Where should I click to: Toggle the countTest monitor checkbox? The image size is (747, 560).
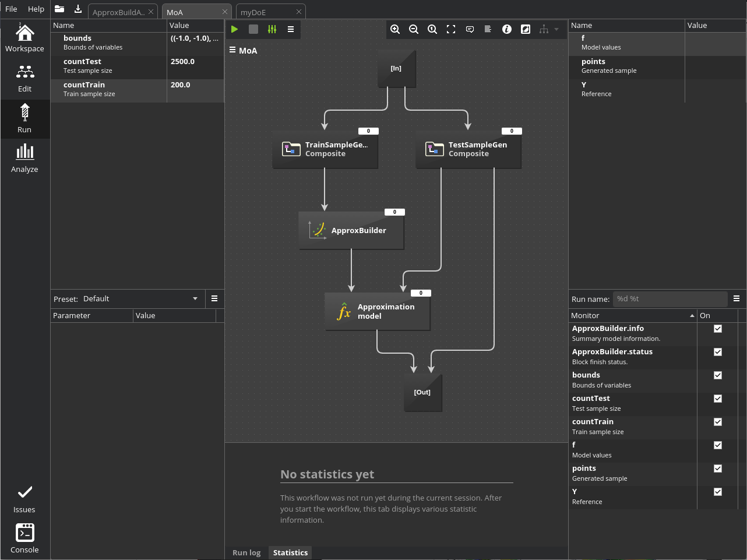click(718, 399)
